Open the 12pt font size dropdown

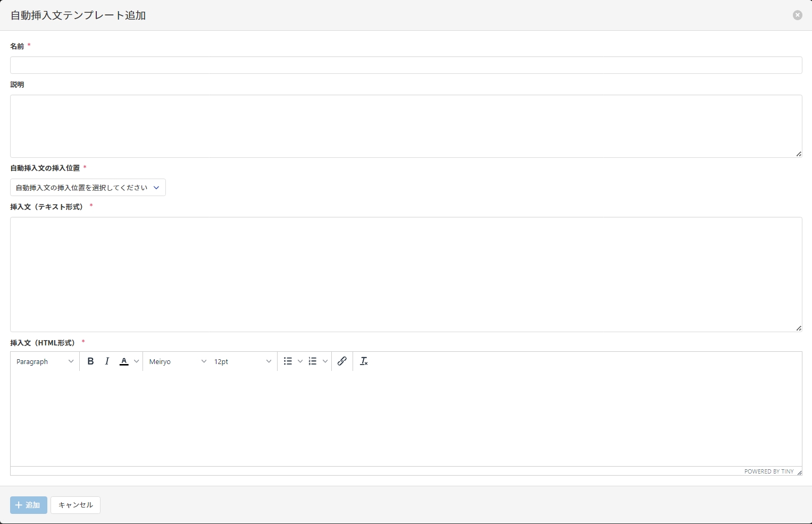242,361
